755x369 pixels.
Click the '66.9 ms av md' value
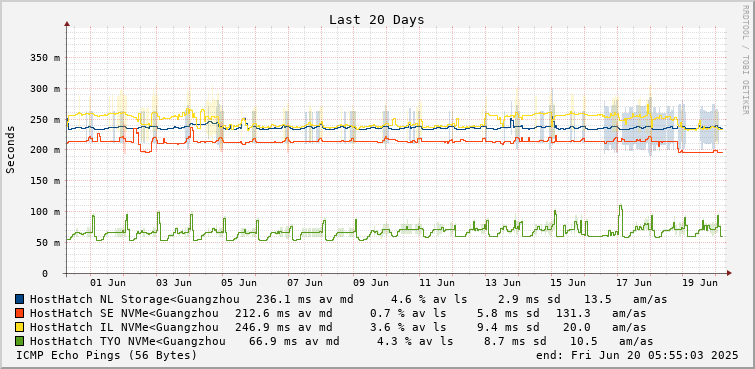point(294,342)
